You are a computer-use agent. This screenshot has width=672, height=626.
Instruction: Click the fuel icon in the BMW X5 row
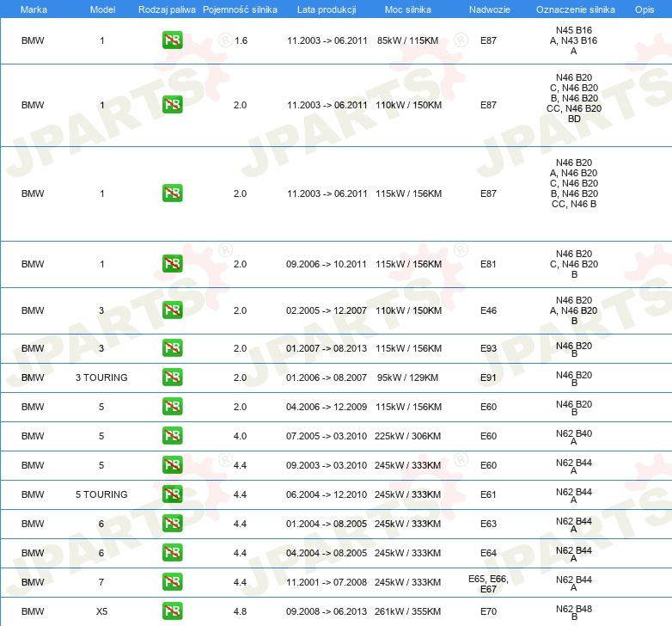172,611
